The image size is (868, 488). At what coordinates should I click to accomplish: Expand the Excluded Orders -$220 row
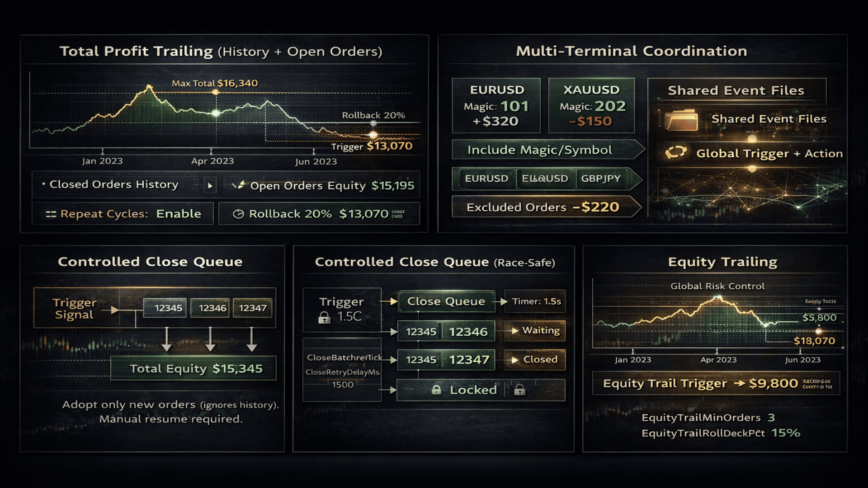click(x=546, y=207)
